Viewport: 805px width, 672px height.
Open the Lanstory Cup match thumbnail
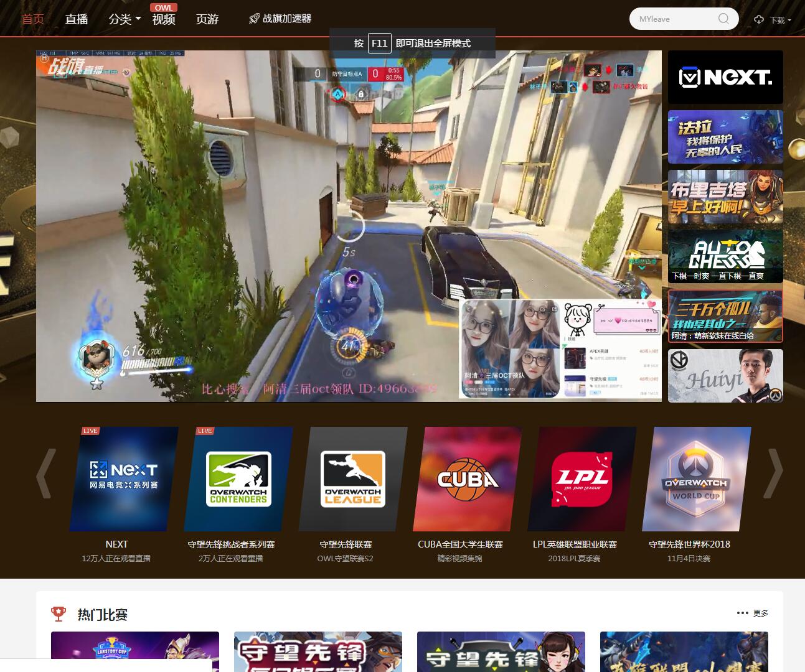135,651
